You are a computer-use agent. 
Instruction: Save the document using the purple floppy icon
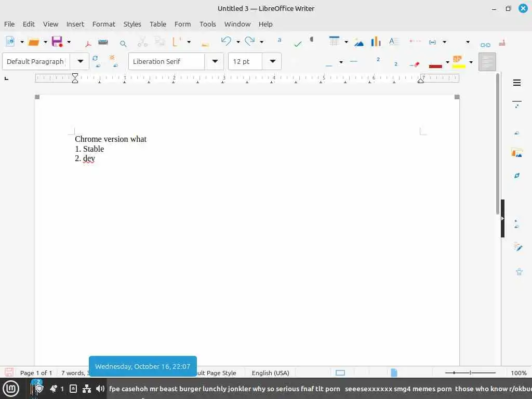57,42
